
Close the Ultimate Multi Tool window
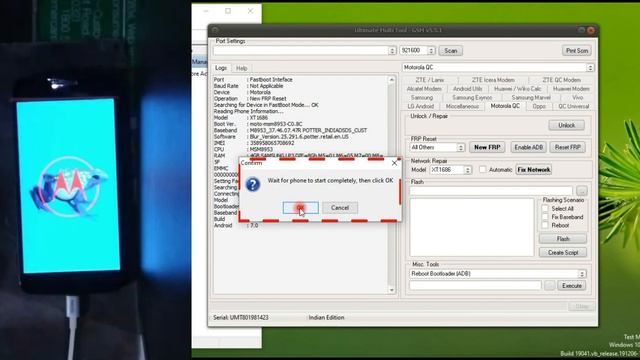[x=590, y=30]
